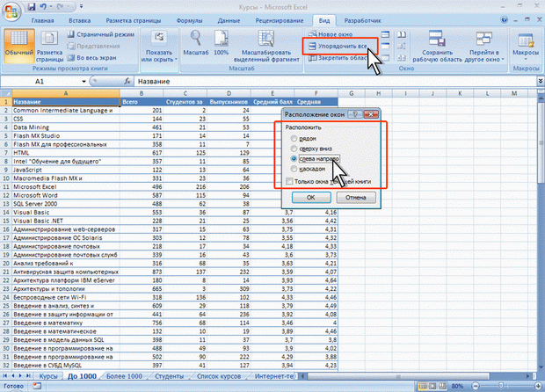Undo last action in quick access toolbar
This screenshot has width=545, height=392.
[43, 6]
